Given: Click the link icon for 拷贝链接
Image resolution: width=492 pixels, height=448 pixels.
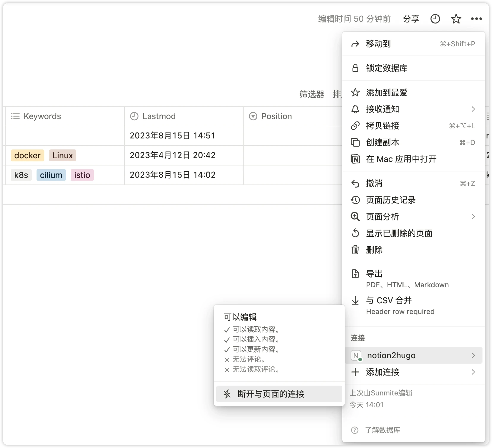Looking at the screenshot, I should tap(355, 126).
